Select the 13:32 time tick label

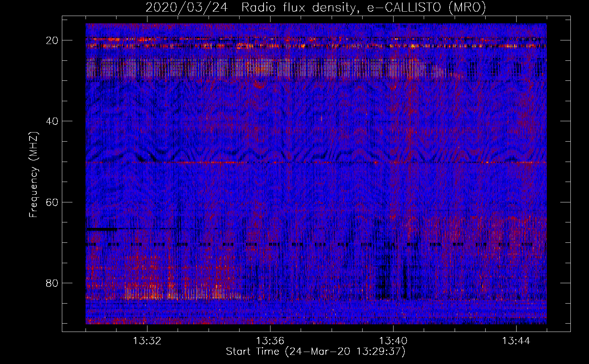[147, 341]
